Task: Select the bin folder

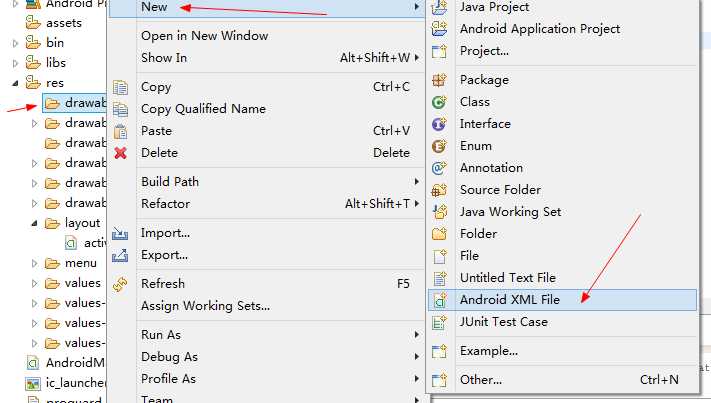Action: point(54,43)
